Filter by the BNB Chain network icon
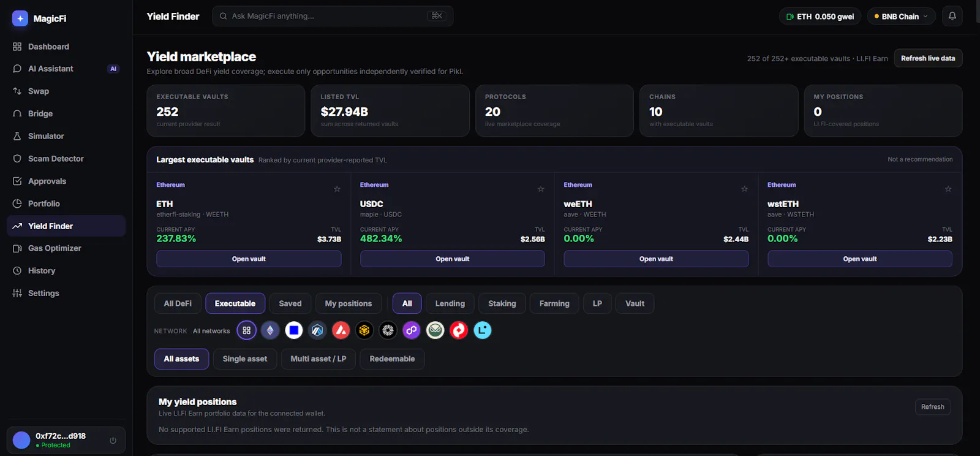Image resolution: width=980 pixels, height=456 pixels. 364,330
